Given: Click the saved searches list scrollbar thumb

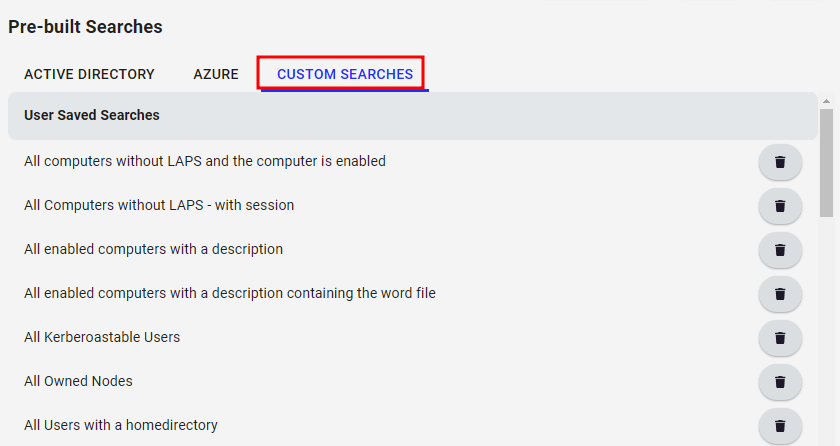Looking at the screenshot, I should click(x=826, y=163).
